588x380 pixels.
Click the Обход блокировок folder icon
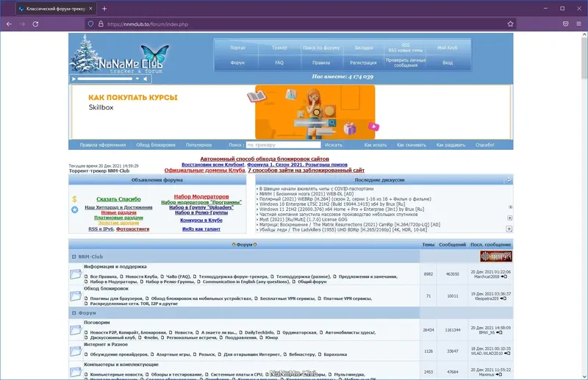point(76,296)
